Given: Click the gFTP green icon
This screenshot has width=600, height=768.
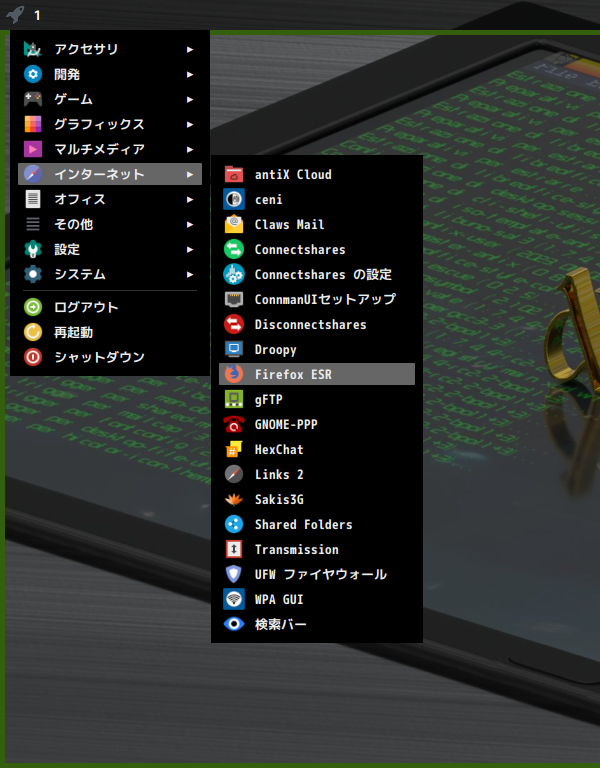Looking at the screenshot, I should tap(234, 399).
